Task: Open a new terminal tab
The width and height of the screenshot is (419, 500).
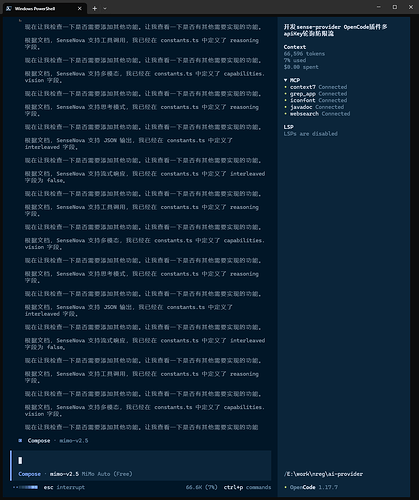Action: click(x=95, y=9)
